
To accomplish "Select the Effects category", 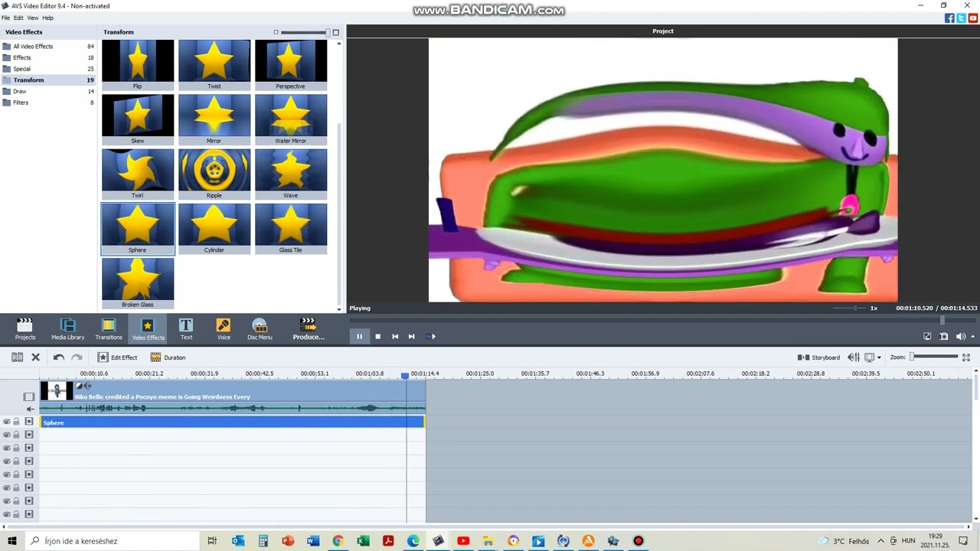I will tap(47, 57).
